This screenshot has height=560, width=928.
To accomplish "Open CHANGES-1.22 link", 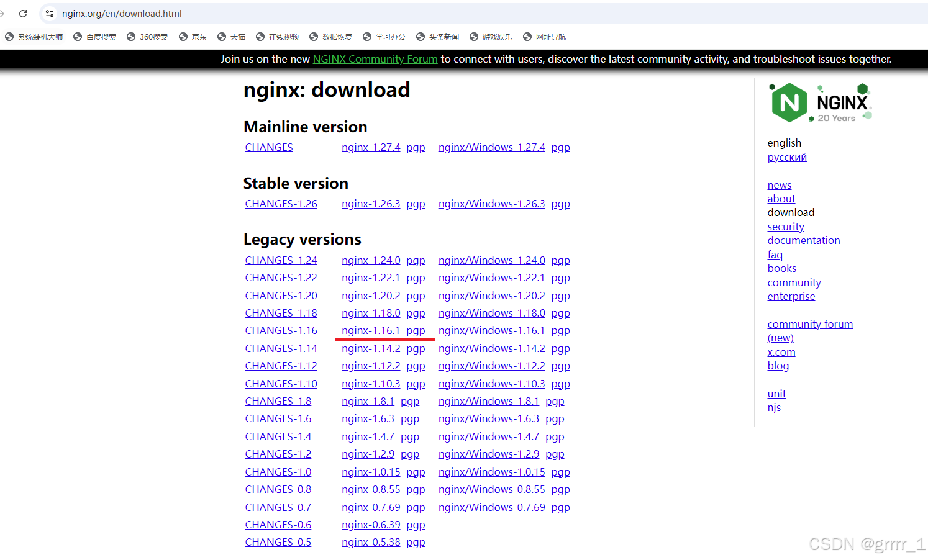I will tap(281, 278).
